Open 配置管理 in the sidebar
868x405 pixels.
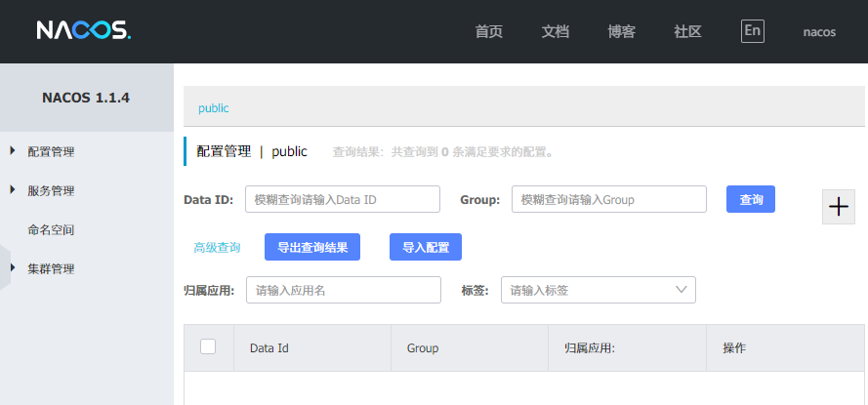(51, 151)
